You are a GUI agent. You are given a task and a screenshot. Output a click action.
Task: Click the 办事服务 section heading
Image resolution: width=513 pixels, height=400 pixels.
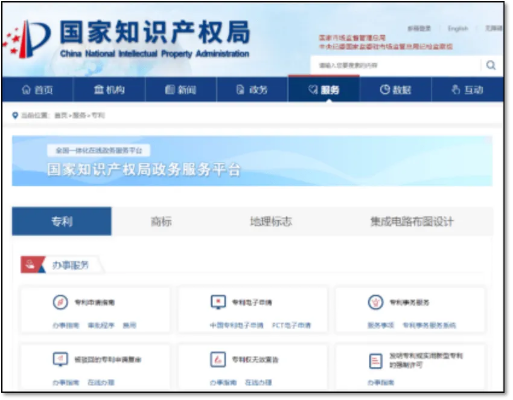point(71,265)
